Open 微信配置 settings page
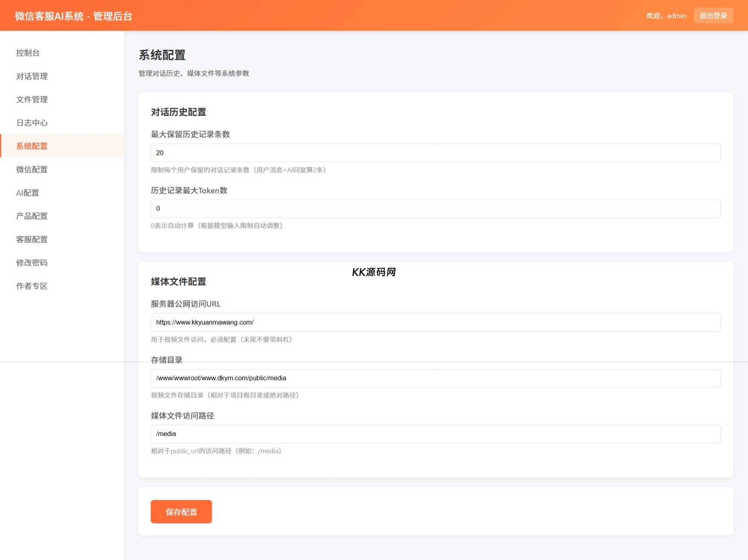The image size is (748, 560). 32,169
